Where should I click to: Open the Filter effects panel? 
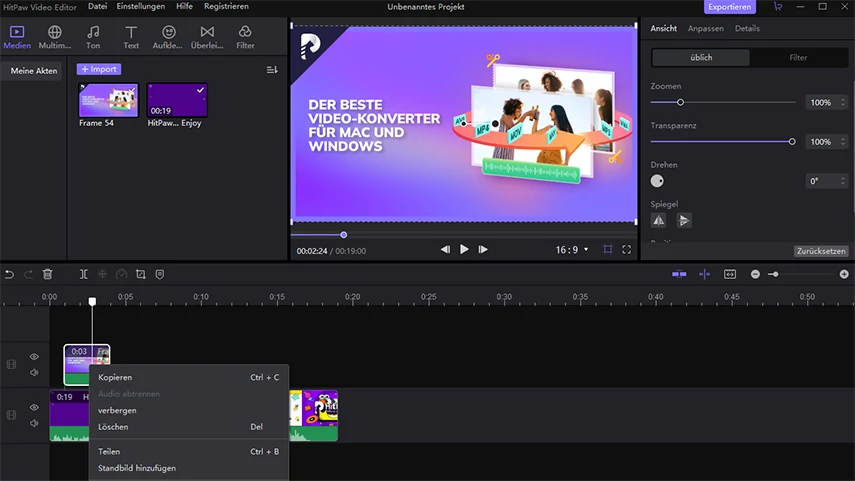[245, 37]
